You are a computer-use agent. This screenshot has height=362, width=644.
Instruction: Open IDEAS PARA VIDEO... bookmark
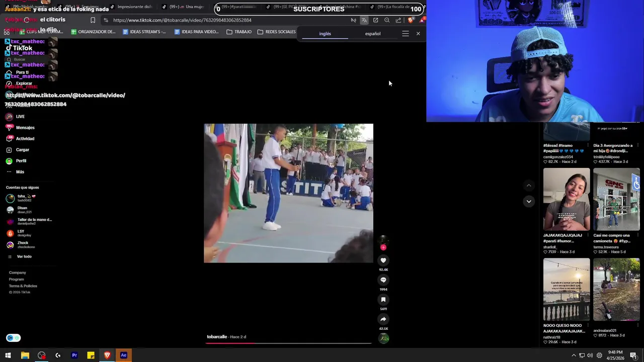196,32
